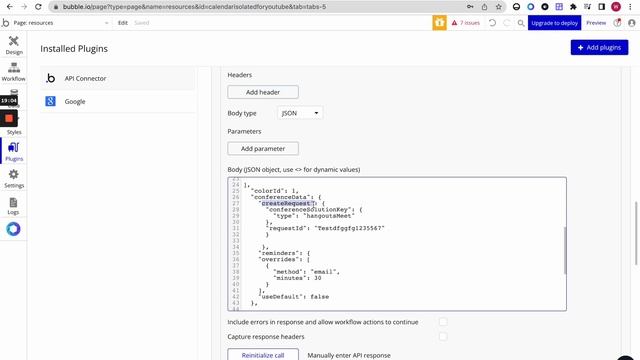Bookmark this page with the star icon
Viewport: 640px width, 360px height.
(498, 7)
